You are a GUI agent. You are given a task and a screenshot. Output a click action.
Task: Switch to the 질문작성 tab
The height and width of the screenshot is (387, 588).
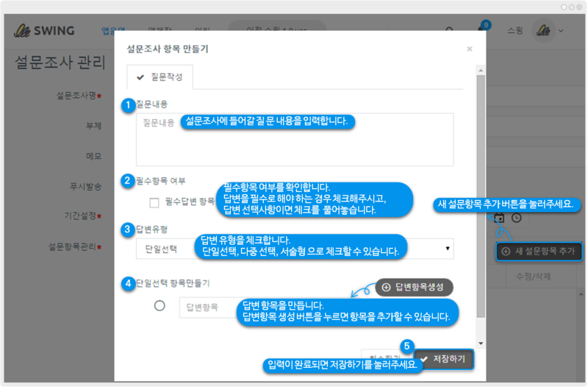(x=159, y=77)
